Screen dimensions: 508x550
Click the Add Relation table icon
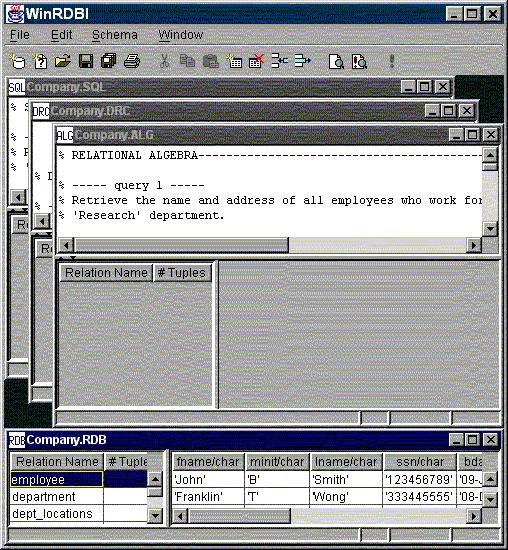click(x=234, y=61)
